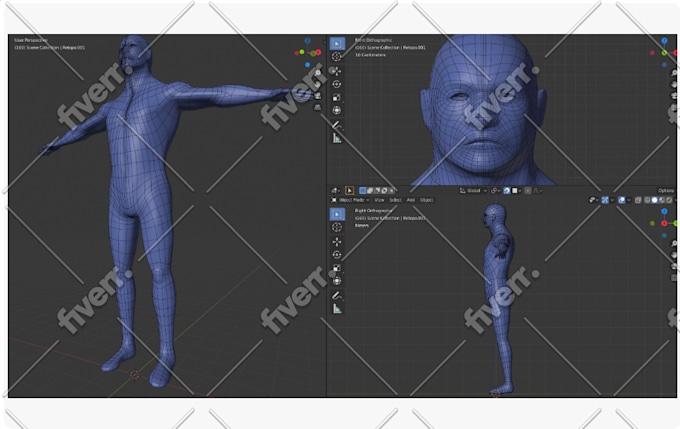Screen dimensions: 680x429
Task: Choose the Rotate tool in Right Orthographic viewport
Action: coord(337,255)
